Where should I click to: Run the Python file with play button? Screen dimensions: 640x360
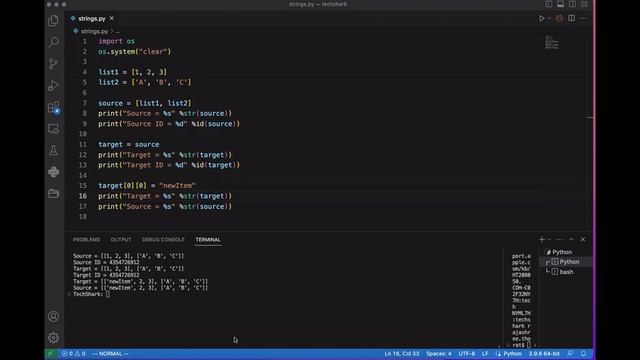click(x=541, y=18)
